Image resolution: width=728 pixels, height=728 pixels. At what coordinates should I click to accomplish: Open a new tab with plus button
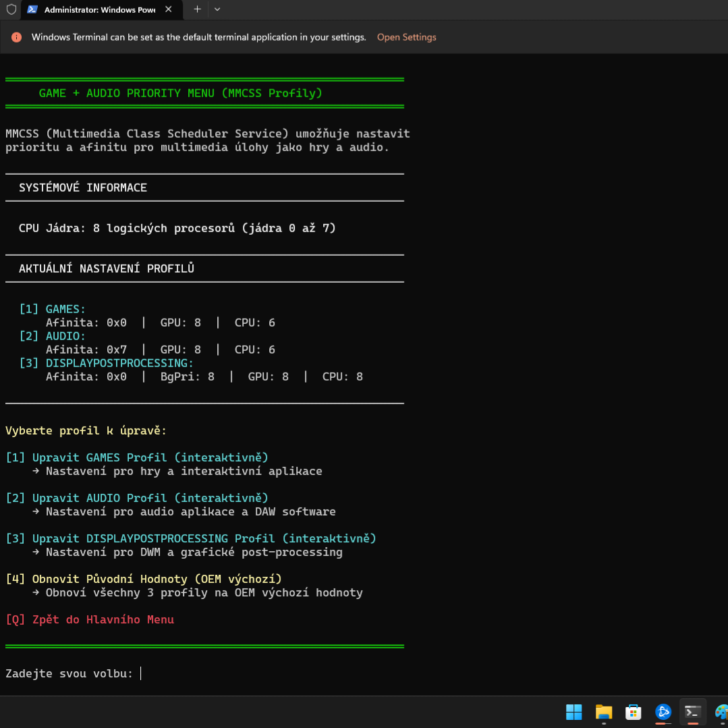coord(197,9)
